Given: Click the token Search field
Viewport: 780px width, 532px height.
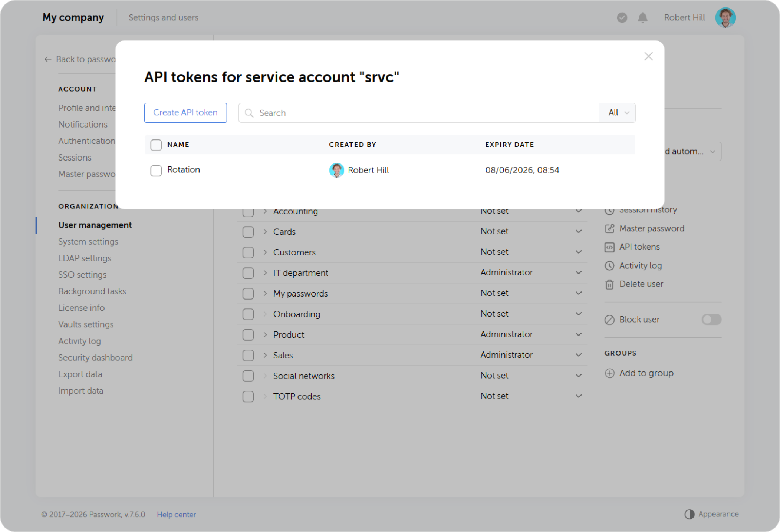Looking at the screenshot, I should tap(419, 113).
